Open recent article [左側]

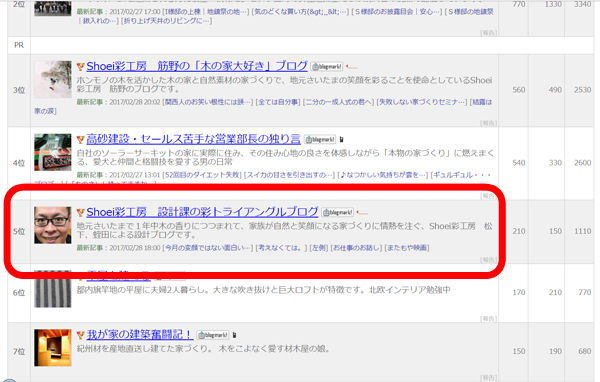tap(318, 248)
